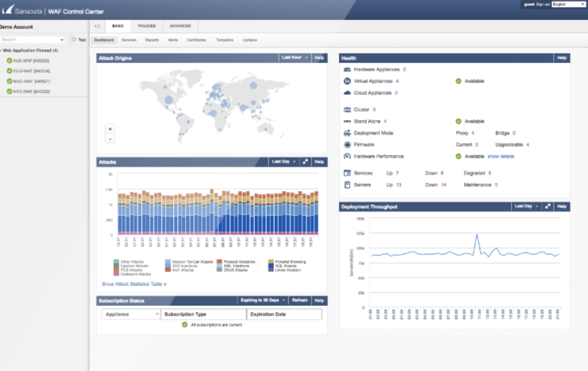Click Help in Attack Origins panel

[x=319, y=58]
